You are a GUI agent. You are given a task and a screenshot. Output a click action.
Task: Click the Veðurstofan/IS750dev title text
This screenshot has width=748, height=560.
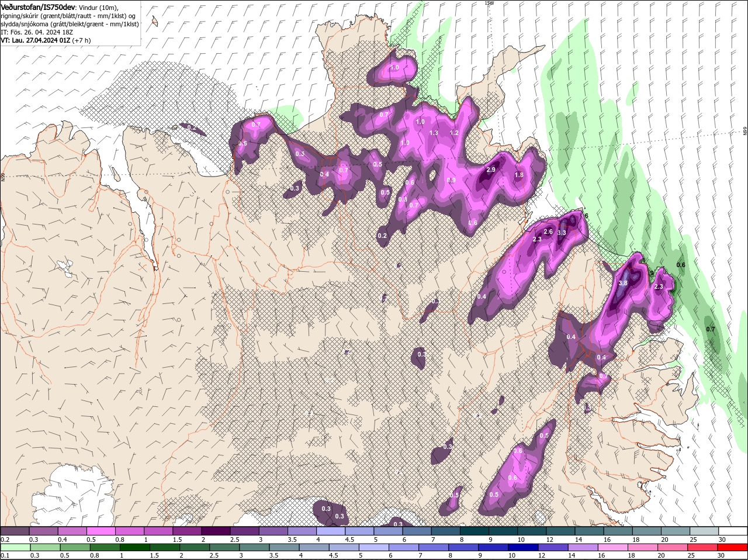click(x=37, y=6)
